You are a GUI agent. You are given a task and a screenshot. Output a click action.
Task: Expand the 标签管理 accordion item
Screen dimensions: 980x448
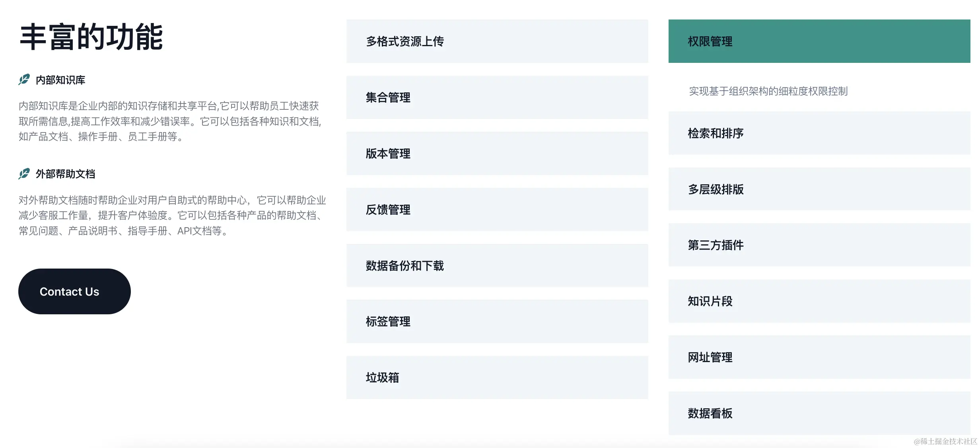pyautogui.click(x=497, y=321)
